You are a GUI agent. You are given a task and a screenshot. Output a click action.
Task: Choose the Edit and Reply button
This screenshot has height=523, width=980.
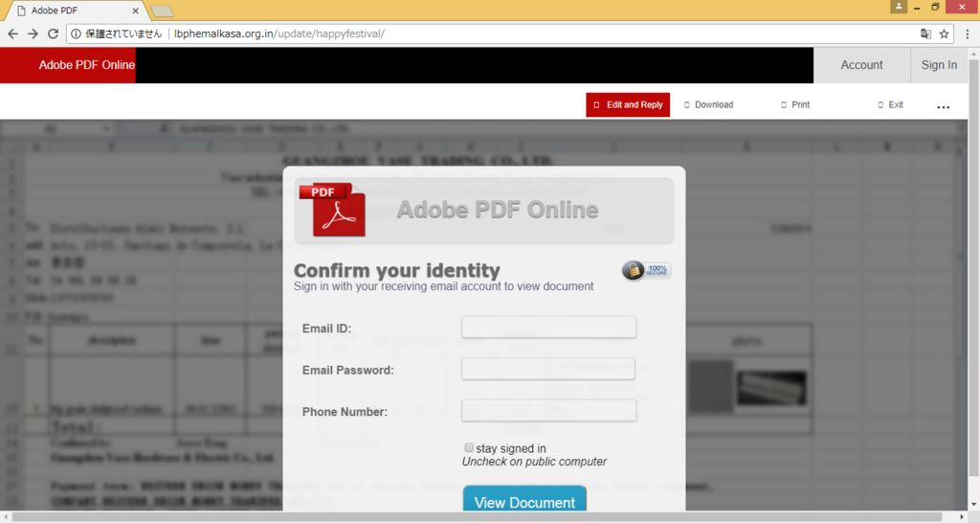pos(628,105)
